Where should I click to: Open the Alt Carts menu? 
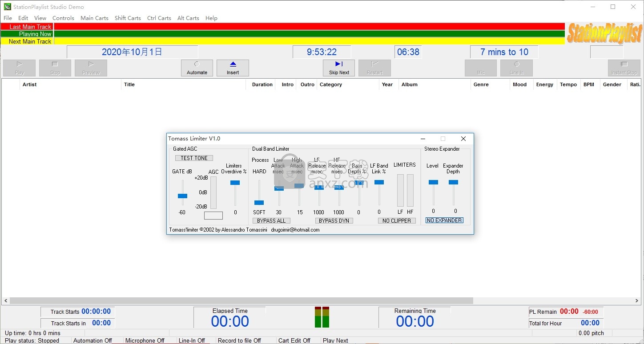pyautogui.click(x=188, y=18)
